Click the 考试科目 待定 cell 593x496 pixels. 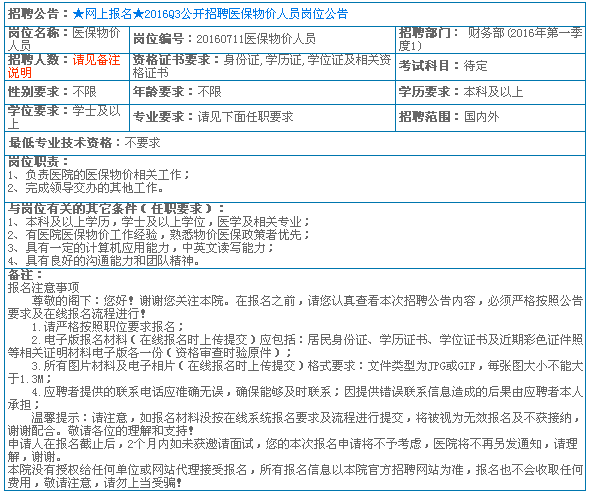(x=491, y=67)
